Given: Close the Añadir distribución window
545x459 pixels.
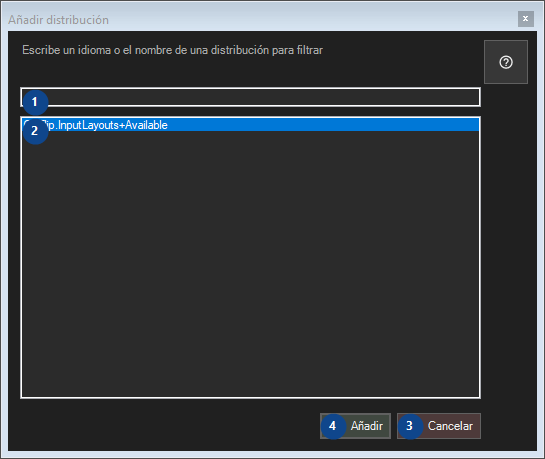Looking at the screenshot, I should [x=526, y=19].
